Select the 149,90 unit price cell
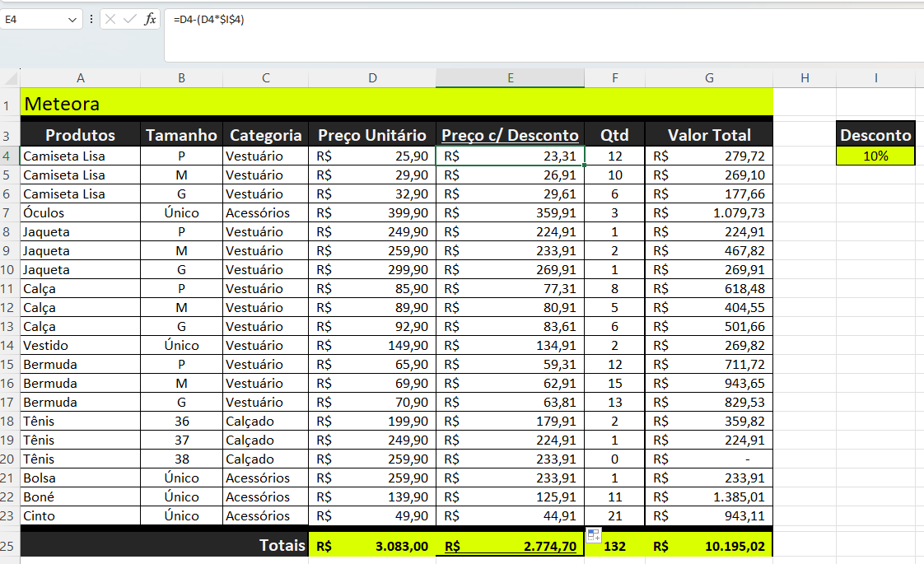 tap(372, 345)
